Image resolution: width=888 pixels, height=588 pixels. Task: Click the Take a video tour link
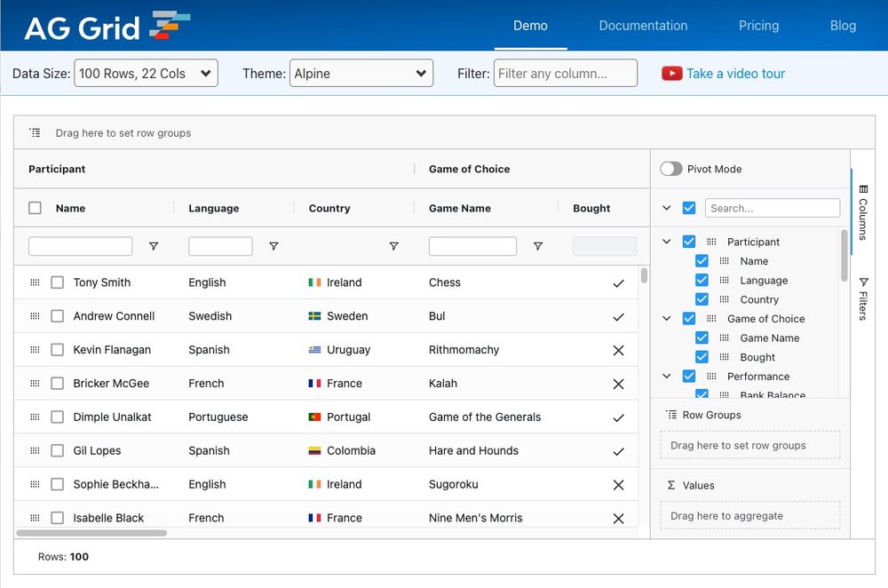pos(734,74)
